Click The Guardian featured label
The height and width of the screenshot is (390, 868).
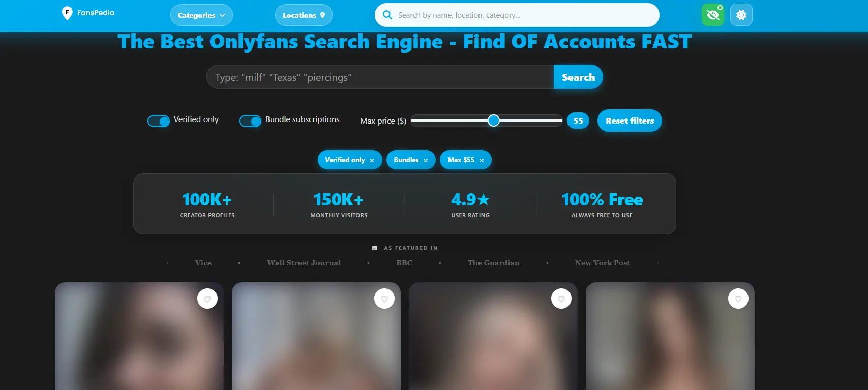pyautogui.click(x=494, y=263)
